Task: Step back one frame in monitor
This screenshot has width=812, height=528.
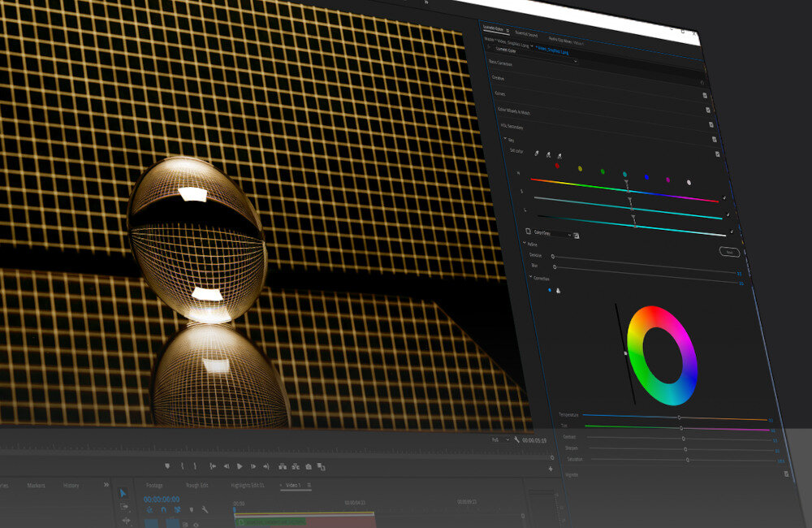Action: pos(227,466)
